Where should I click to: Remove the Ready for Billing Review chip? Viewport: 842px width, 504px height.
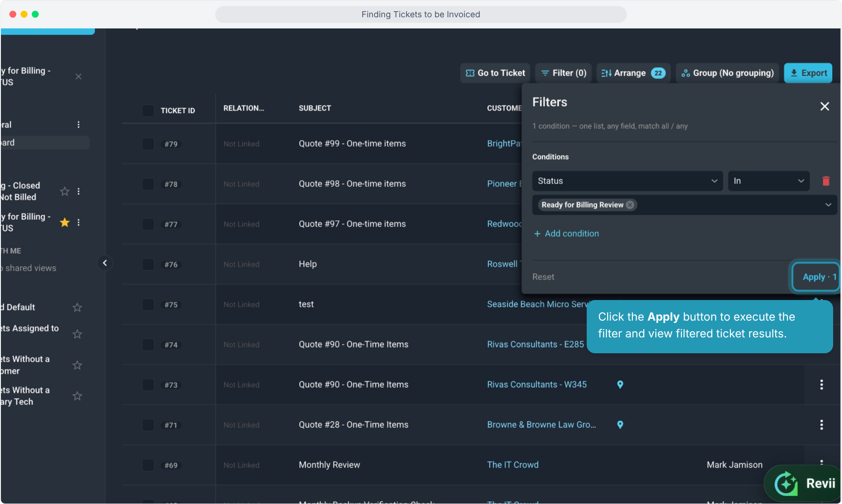pyautogui.click(x=630, y=205)
